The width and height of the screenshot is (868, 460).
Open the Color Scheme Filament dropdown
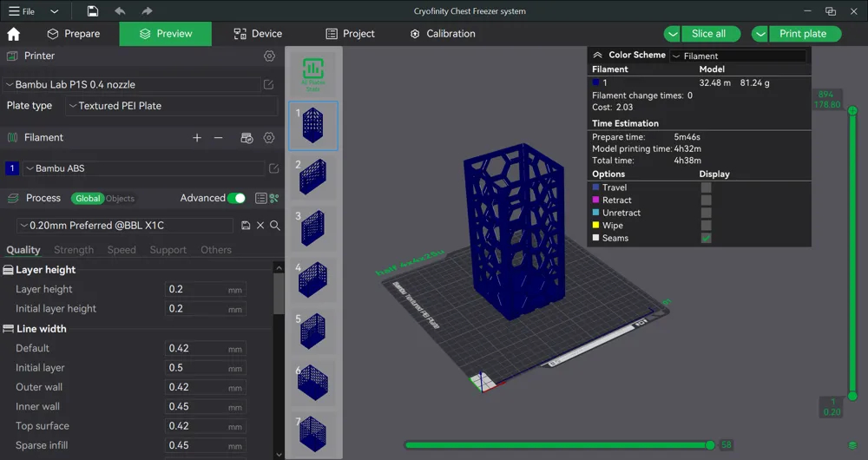coord(738,56)
